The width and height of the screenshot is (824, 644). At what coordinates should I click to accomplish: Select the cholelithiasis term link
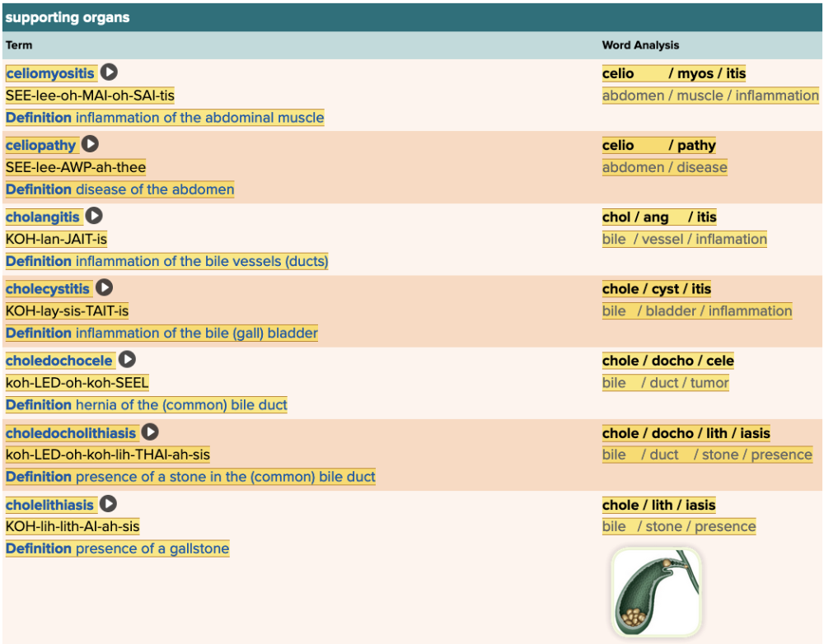tap(49, 505)
